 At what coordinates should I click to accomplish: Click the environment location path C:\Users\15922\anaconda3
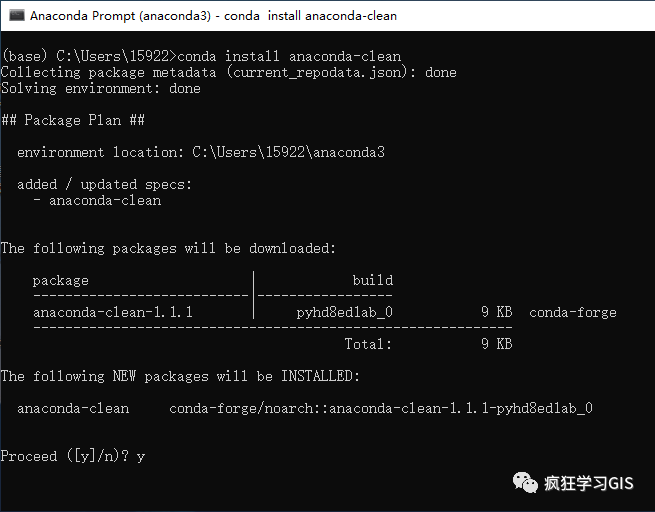(288, 152)
